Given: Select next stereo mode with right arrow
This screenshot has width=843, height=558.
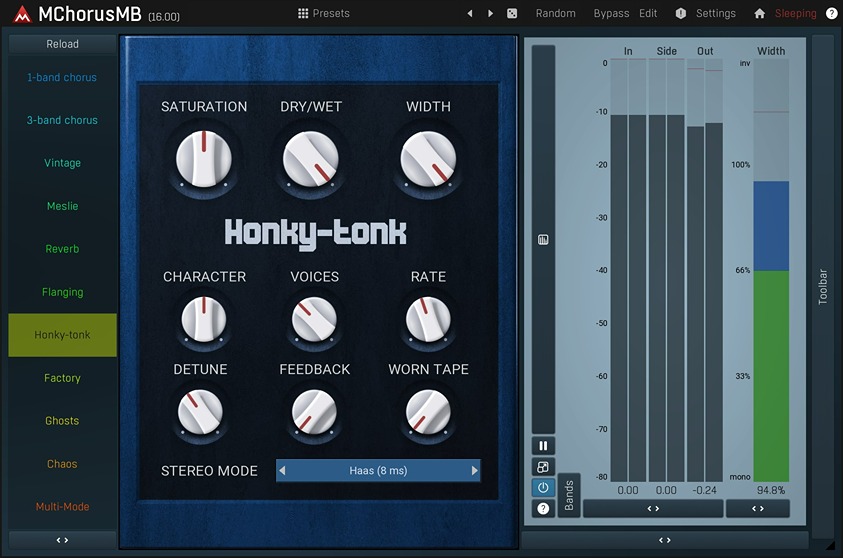Looking at the screenshot, I should coord(474,470).
